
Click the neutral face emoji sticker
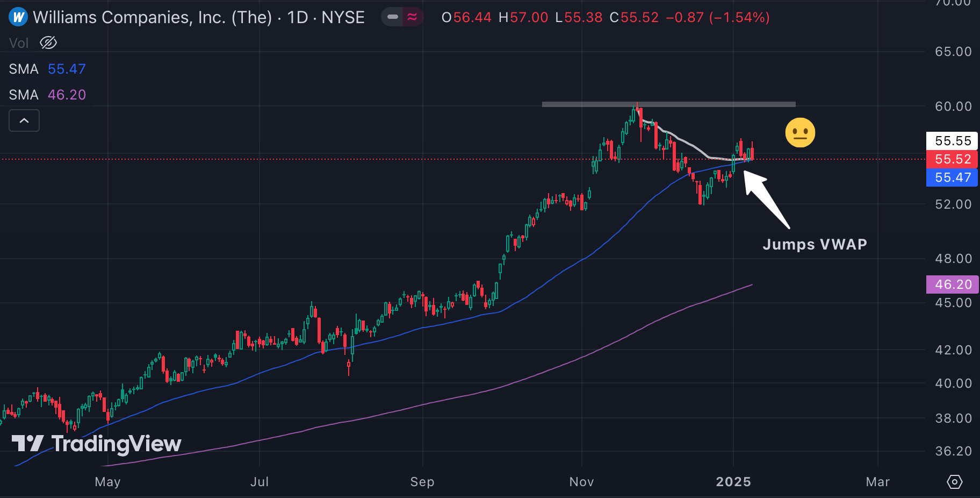pyautogui.click(x=800, y=132)
